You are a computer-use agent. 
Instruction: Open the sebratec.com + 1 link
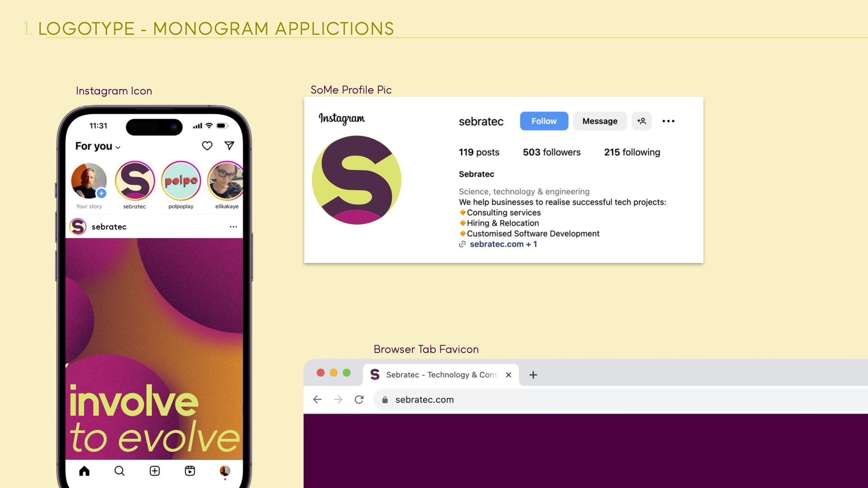tap(503, 244)
